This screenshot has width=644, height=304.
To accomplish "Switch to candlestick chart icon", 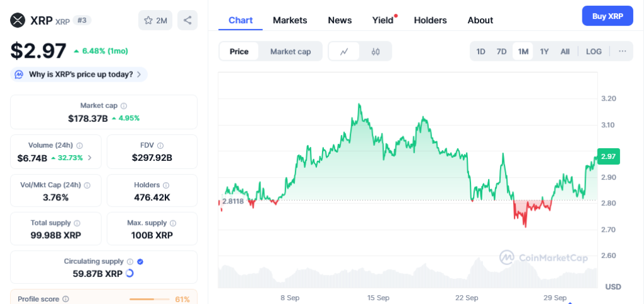I will pos(375,52).
